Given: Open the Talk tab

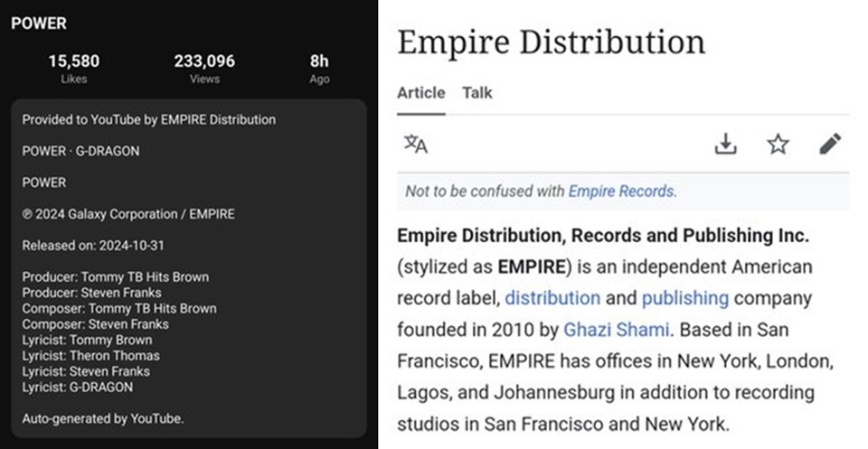Looking at the screenshot, I should [477, 93].
